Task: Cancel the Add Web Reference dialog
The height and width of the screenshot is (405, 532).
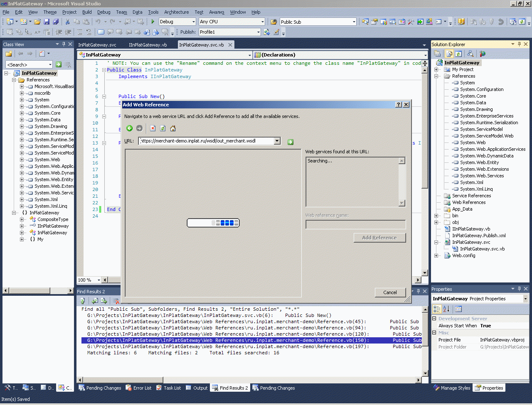Action: pyautogui.click(x=390, y=292)
